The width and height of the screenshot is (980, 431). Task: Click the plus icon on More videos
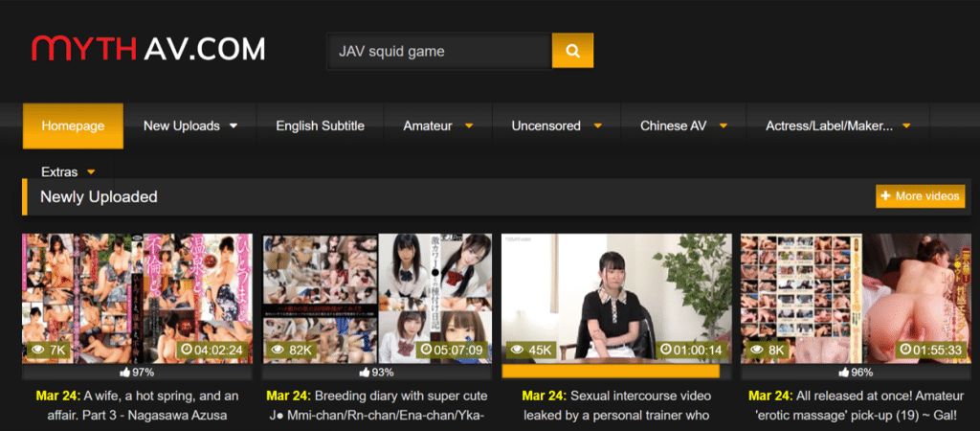tap(885, 196)
